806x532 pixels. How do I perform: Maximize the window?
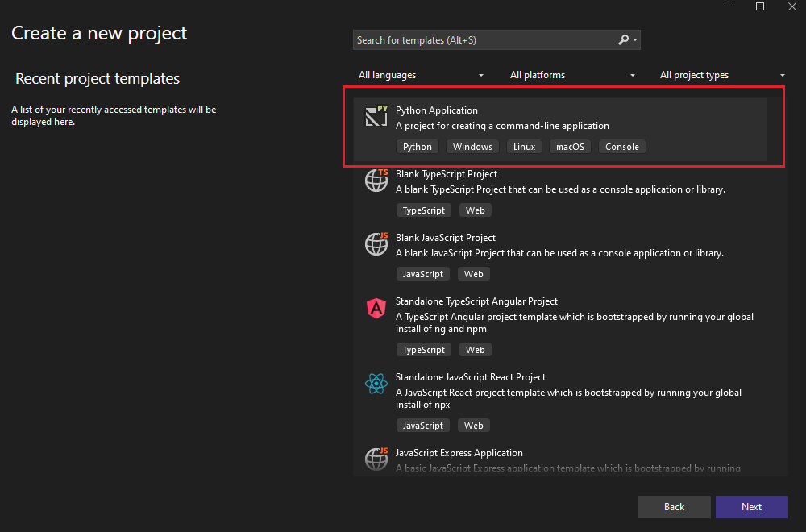coord(760,6)
